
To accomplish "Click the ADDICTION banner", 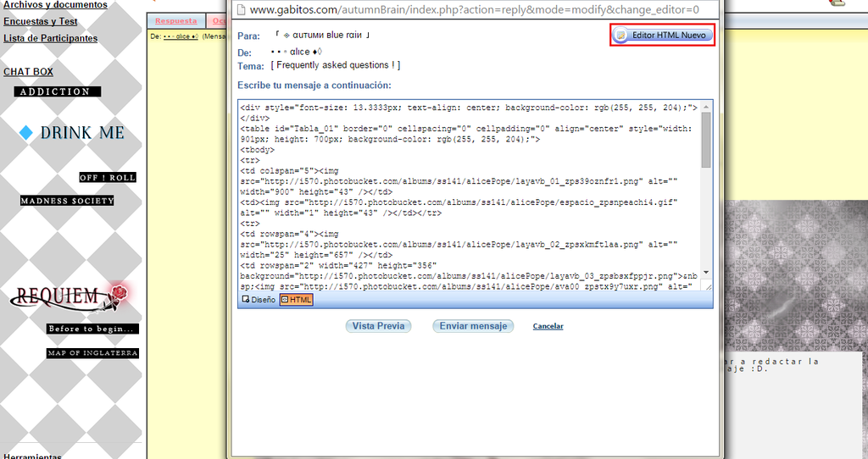I will tap(57, 91).
